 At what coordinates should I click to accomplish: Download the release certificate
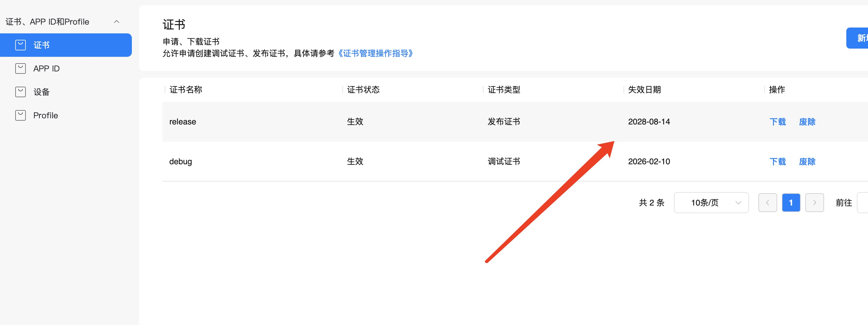pyautogui.click(x=777, y=122)
